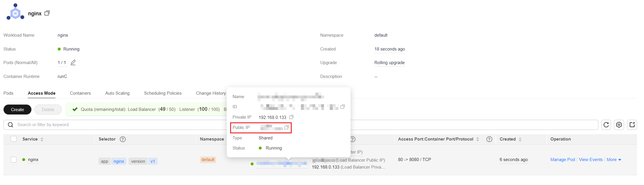Select the Access Mode tab
Image resolution: width=644 pixels, height=185 pixels.
coord(42,93)
